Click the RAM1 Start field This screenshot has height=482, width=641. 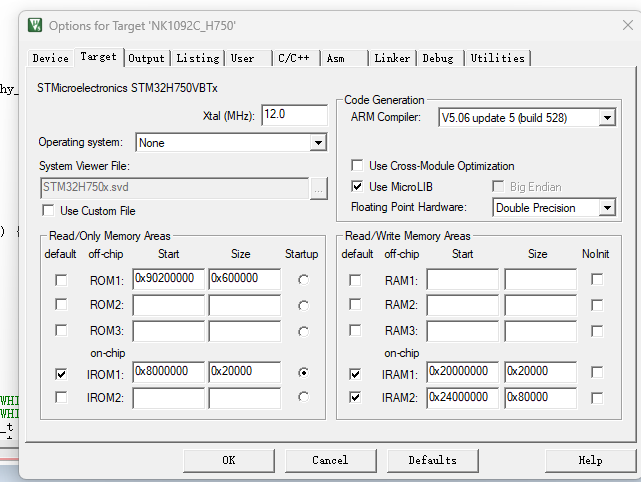point(462,279)
